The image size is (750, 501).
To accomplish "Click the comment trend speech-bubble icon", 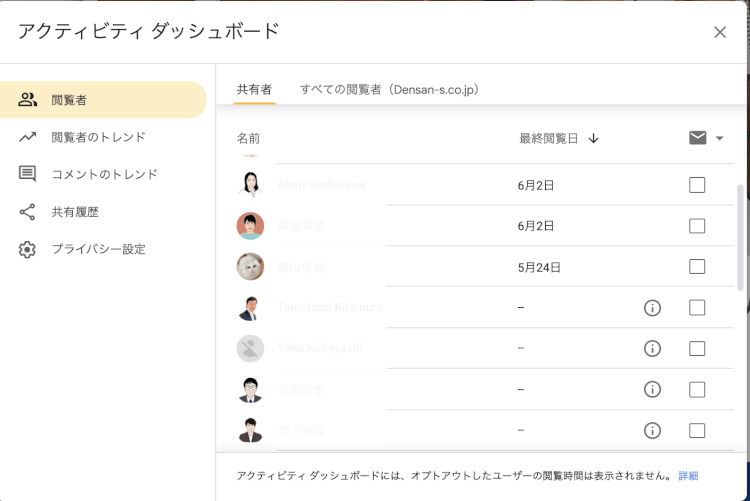I will click(27, 174).
